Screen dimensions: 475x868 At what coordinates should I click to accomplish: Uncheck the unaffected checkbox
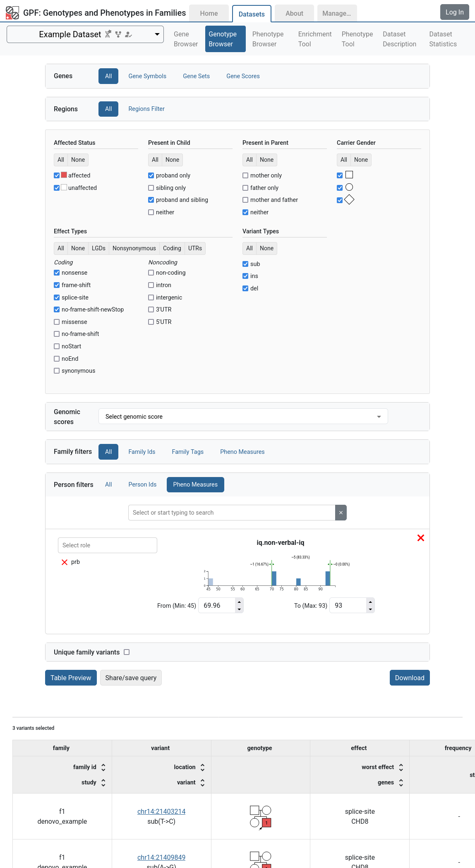pos(57,188)
